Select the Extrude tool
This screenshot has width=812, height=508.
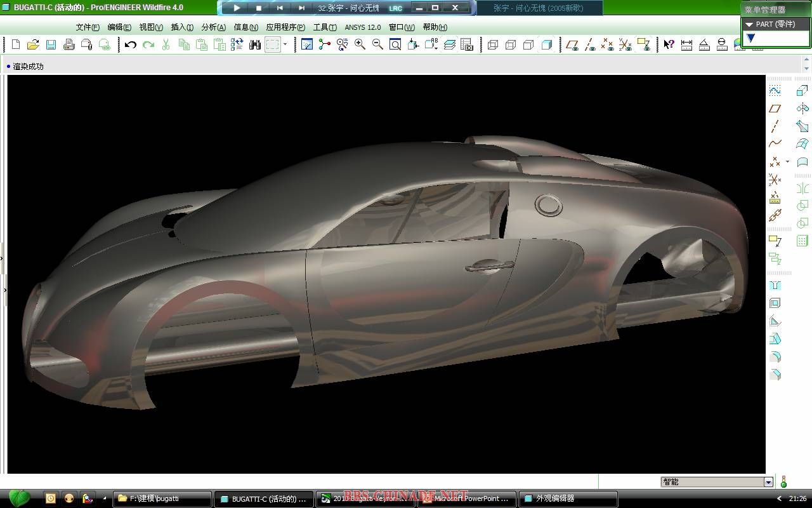point(802,91)
